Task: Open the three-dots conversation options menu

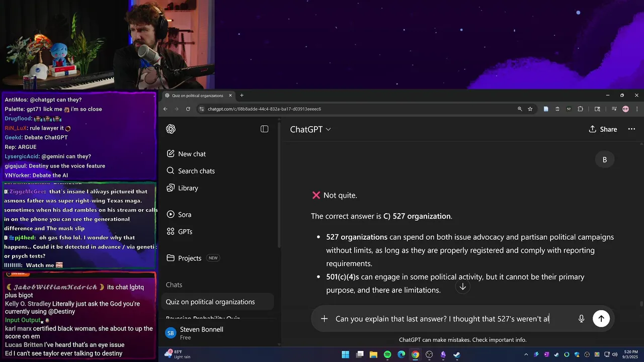Action: 631,129
